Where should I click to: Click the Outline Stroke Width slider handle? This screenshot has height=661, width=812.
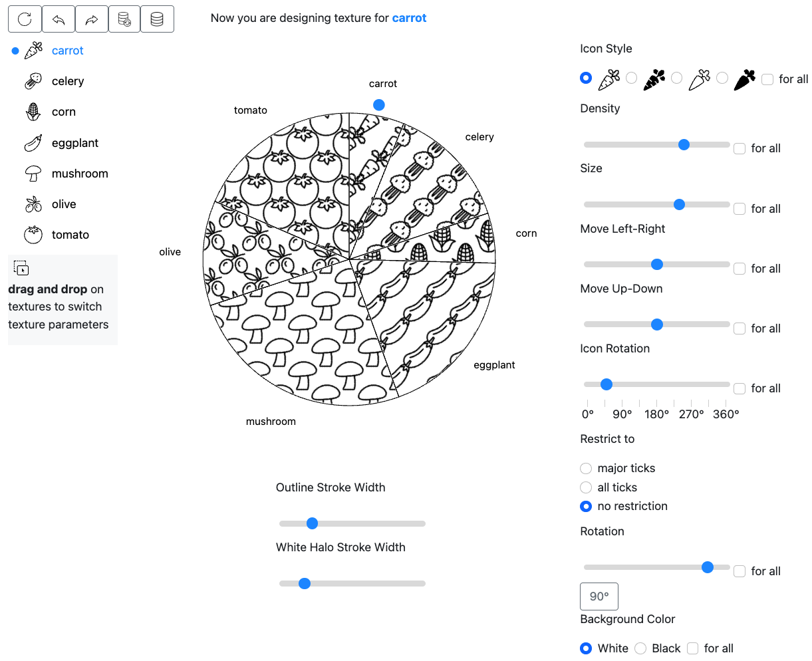[312, 523]
